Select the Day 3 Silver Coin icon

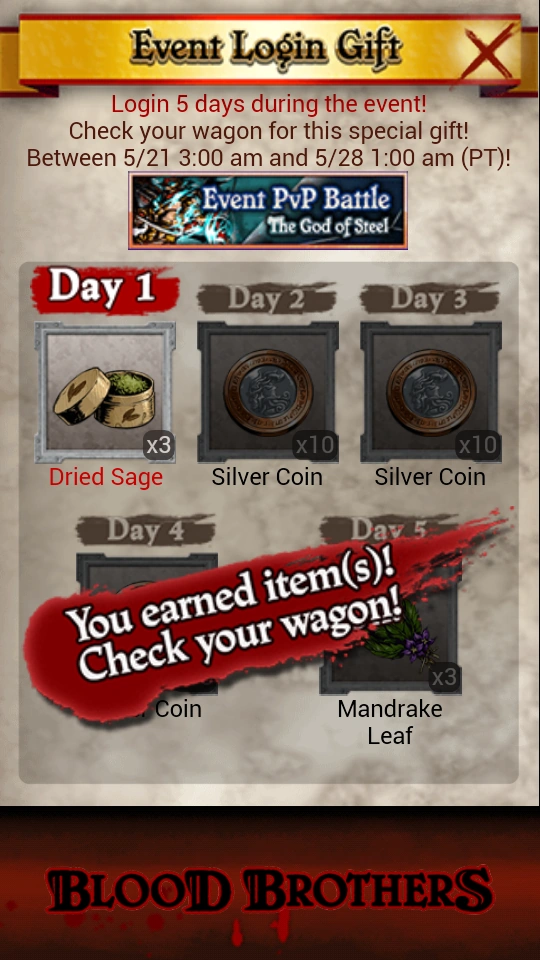click(430, 392)
